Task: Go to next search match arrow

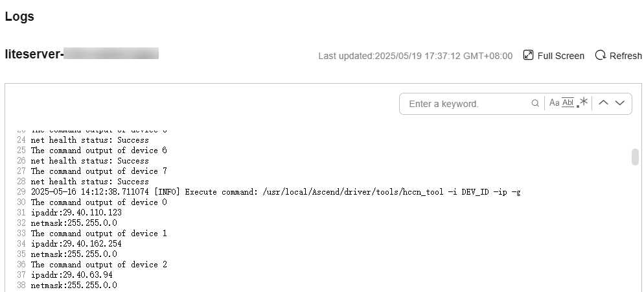Action: click(x=620, y=103)
